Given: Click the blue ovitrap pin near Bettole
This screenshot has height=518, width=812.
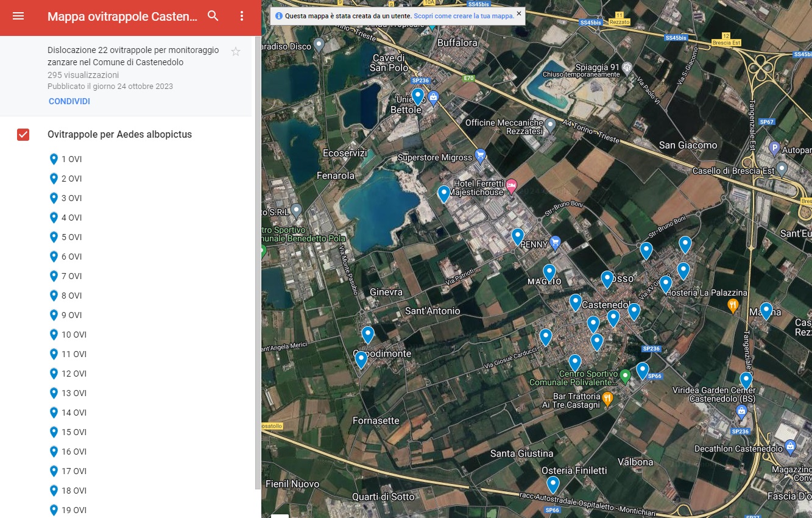Looking at the screenshot, I should point(418,96).
